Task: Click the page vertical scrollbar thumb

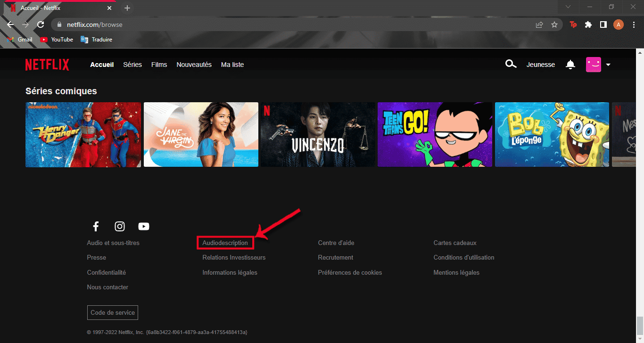Action: coord(640,325)
